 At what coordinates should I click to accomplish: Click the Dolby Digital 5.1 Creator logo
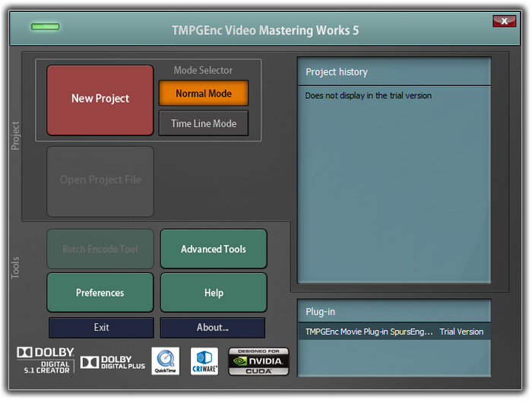click(x=46, y=360)
